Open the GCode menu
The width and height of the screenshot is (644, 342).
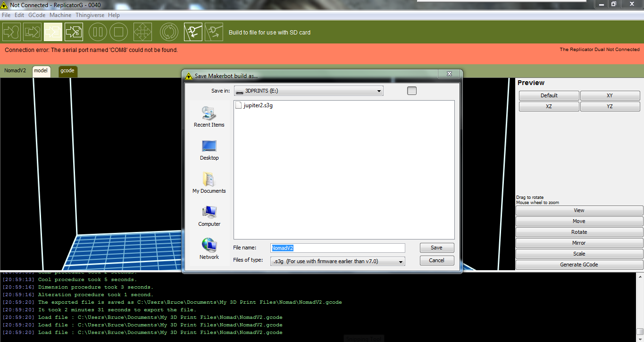(37, 15)
